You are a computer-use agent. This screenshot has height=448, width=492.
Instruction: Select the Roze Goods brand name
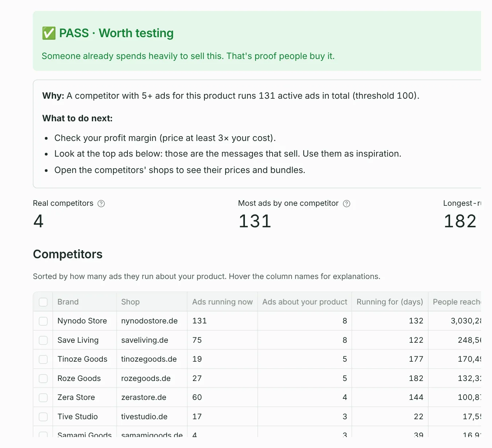tap(79, 378)
